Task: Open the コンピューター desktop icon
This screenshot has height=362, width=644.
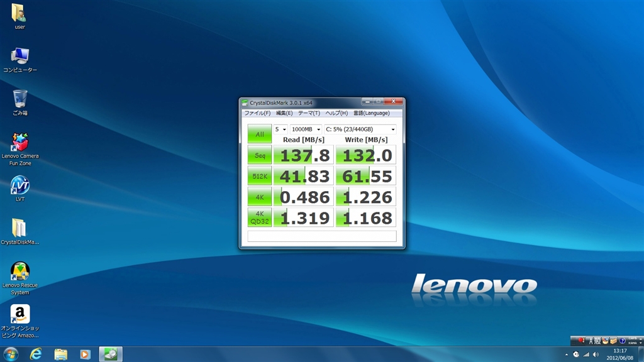Action: click(19, 60)
